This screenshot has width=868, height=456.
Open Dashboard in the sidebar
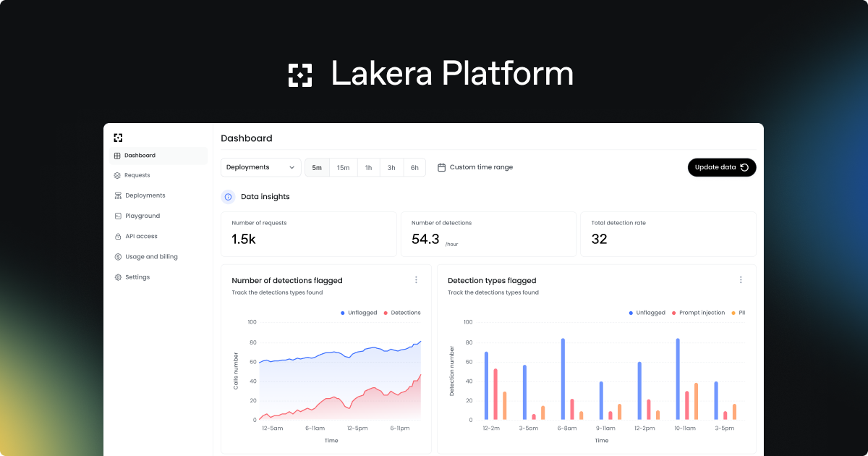point(158,156)
